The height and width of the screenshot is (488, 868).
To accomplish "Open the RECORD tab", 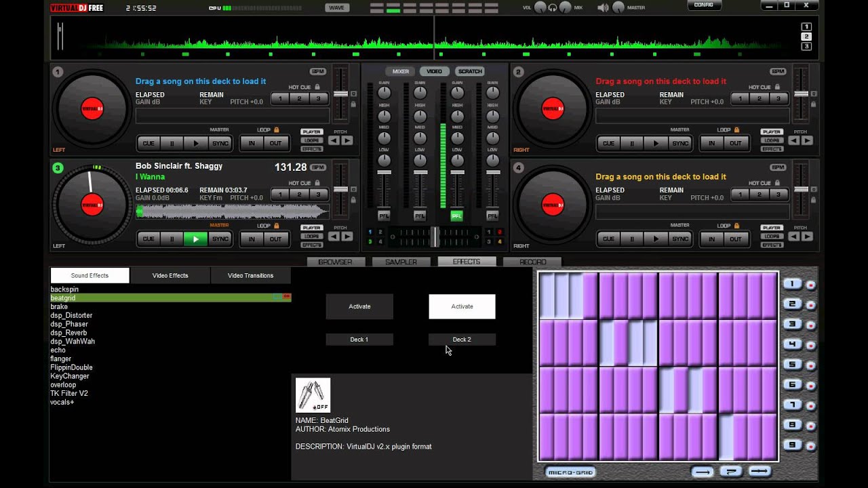I will tap(533, 262).
